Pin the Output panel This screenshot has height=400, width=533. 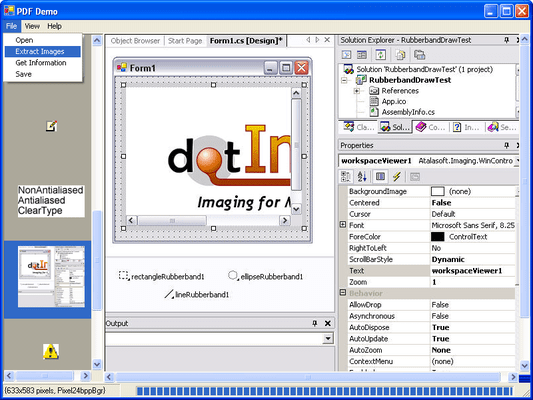pyautogui.click(x=315, y=323)
